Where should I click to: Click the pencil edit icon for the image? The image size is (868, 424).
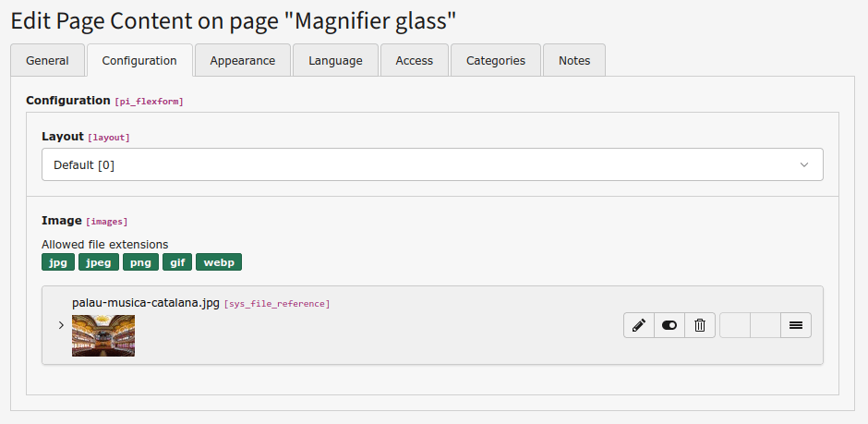click(638, 325)
